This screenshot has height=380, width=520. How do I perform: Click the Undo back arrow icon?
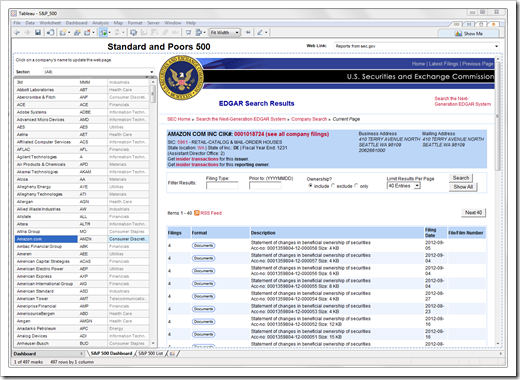click(17, 32)
